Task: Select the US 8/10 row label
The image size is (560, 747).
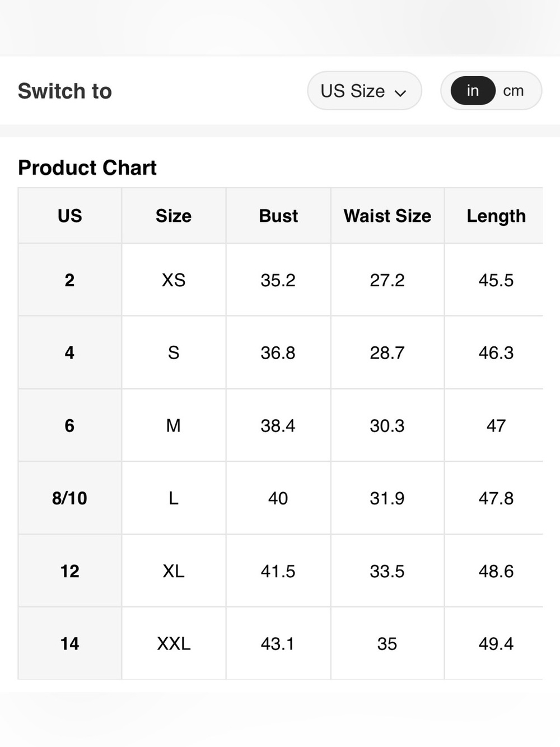Action: 69,498
